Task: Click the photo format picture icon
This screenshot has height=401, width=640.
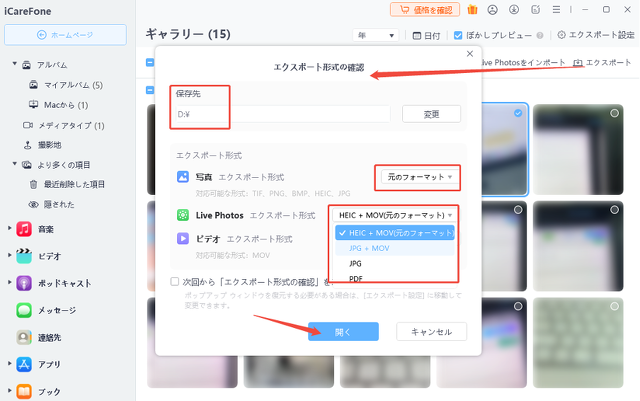Action: tap(183, 177)
